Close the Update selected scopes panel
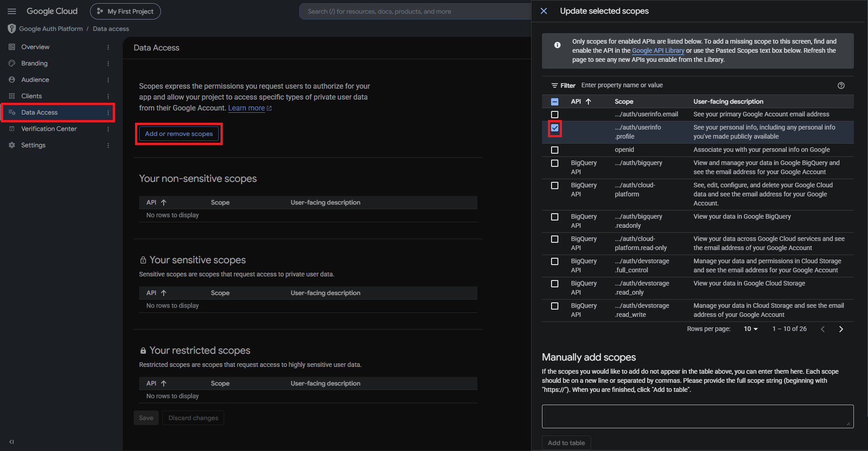Viewport: 868px width, 451px height. [x=544, y=11]
